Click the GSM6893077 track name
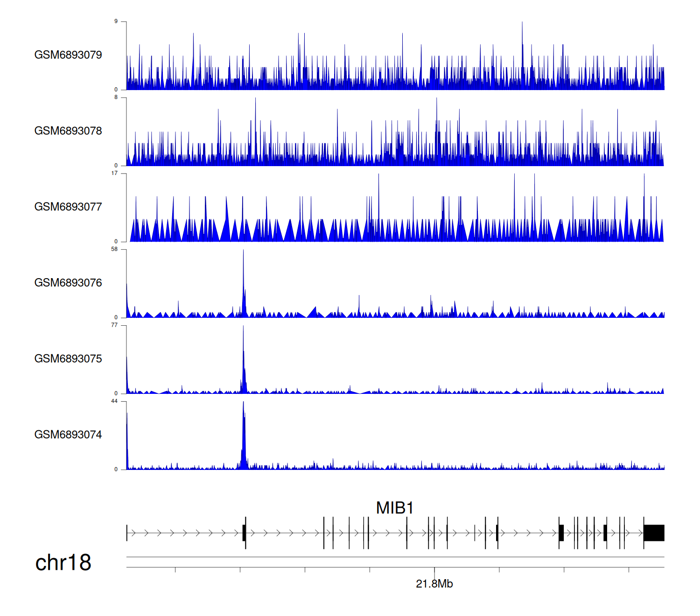This screenshot has height=616, width=700. [68, 207]
